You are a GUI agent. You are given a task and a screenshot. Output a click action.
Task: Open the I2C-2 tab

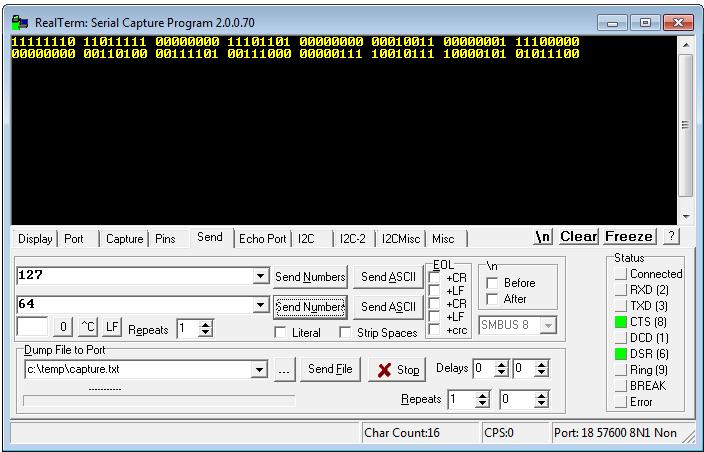click(353, 239)
